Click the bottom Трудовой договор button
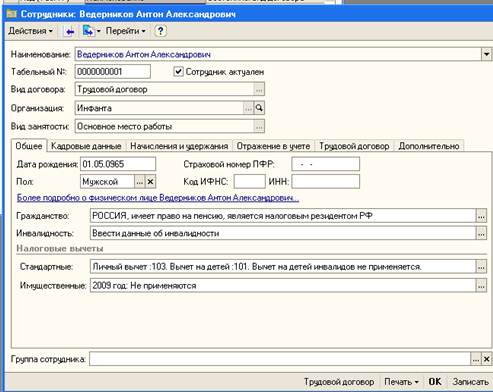The height and width of the screenshot is (392, 493). click(x=339, y=382)
